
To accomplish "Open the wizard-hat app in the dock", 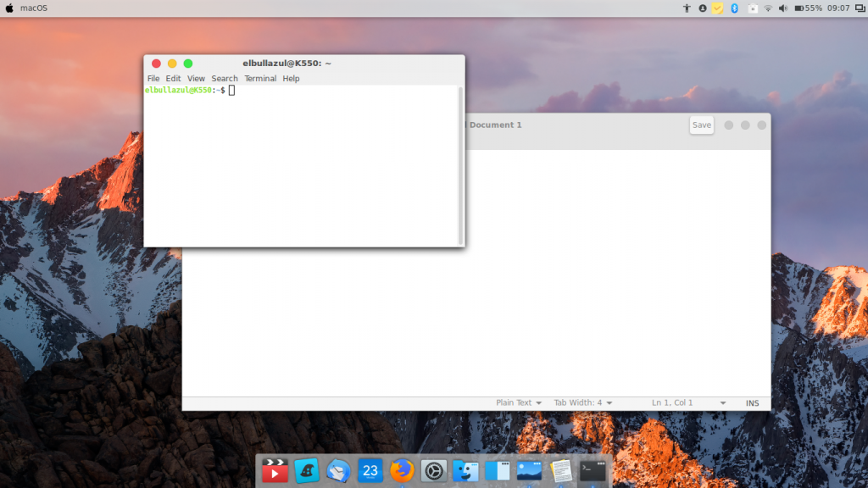I will pyautogui.click(x=306, y=471).
